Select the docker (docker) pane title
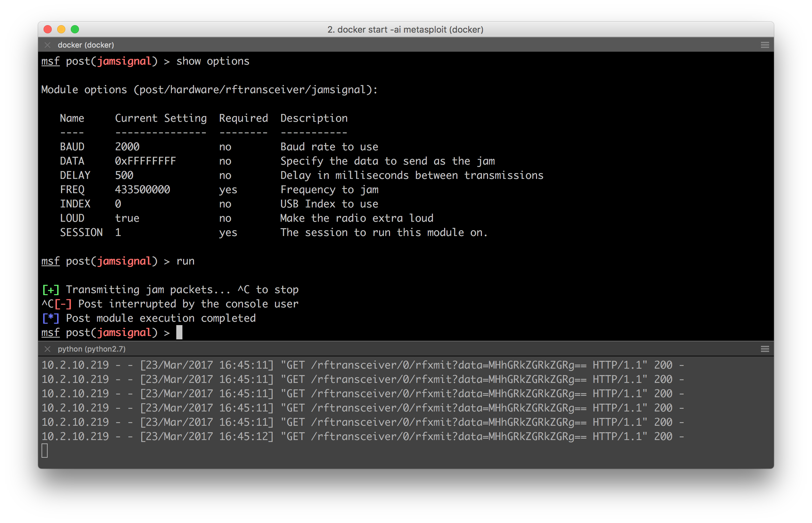 point(86,45)
